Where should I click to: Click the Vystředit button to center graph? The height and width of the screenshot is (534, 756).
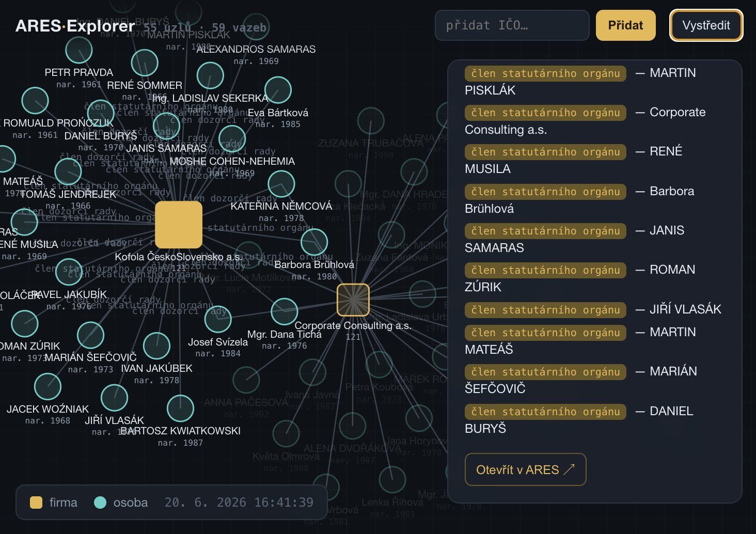coord(706,25)
